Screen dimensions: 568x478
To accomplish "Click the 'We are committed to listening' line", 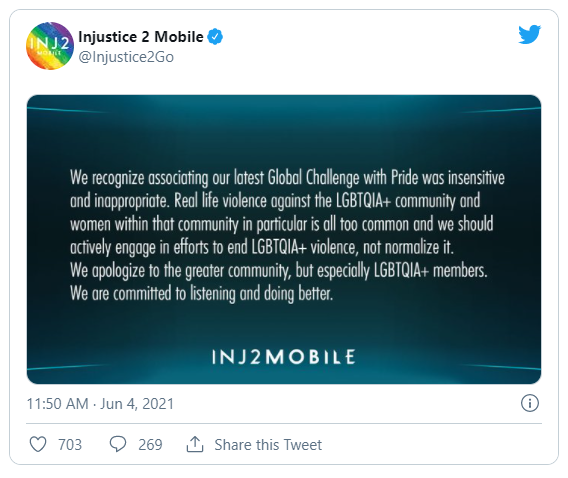I will (201, 293).
